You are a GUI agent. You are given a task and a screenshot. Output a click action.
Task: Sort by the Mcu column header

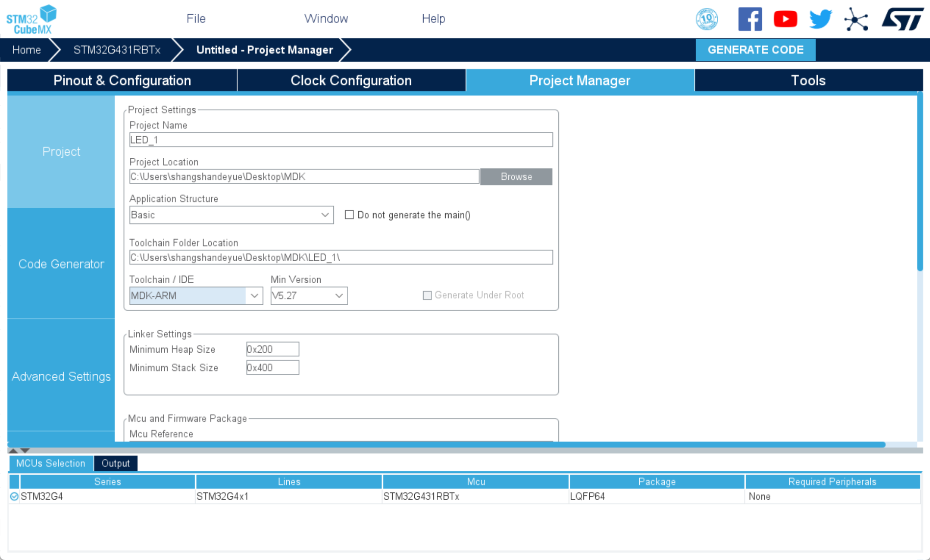coord(476,482)
